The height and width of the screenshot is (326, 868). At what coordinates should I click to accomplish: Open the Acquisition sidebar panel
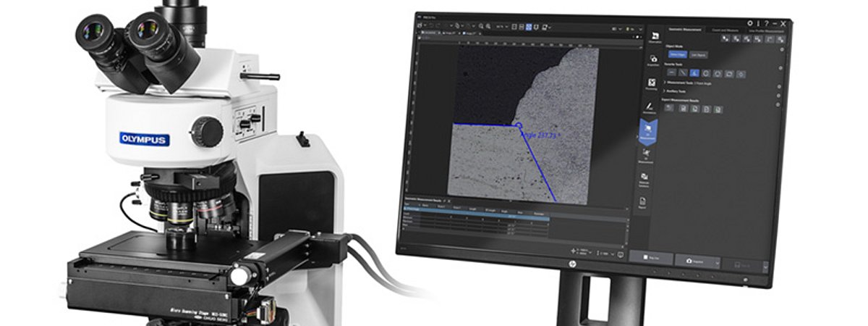[x=653, y=61]
